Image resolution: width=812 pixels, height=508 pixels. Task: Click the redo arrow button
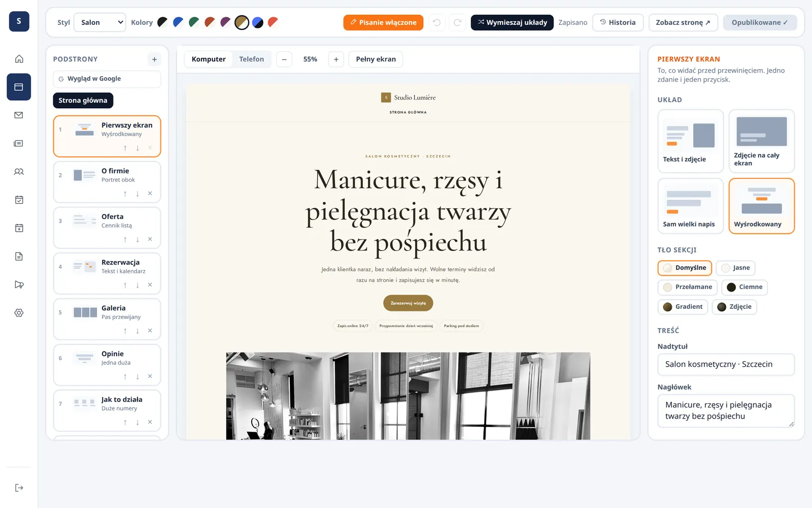pyautogui.click(x=457, y=22)
